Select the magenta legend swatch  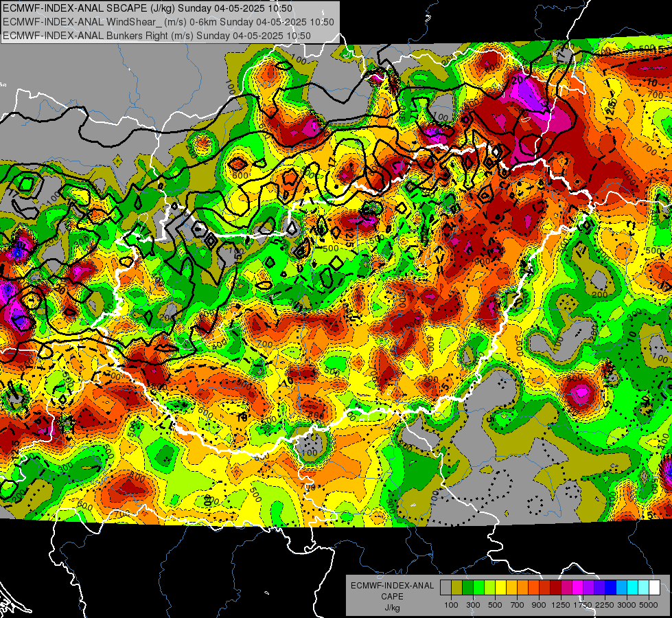[x=578, y=587]
